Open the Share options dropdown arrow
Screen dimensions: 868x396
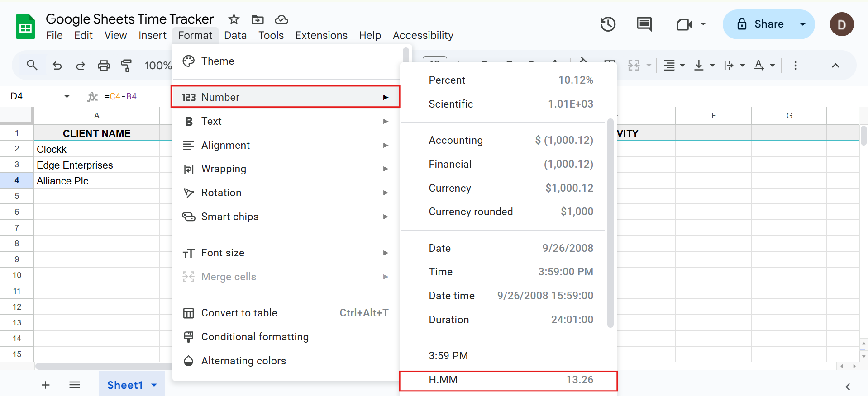pos(802,24)
